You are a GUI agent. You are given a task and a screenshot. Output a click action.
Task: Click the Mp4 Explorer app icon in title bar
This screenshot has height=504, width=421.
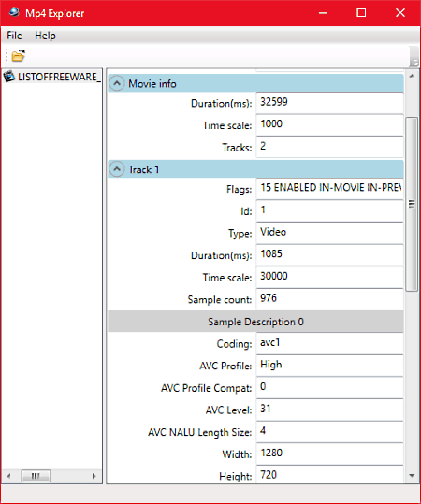pyautogui.click(x=13, y=12)
